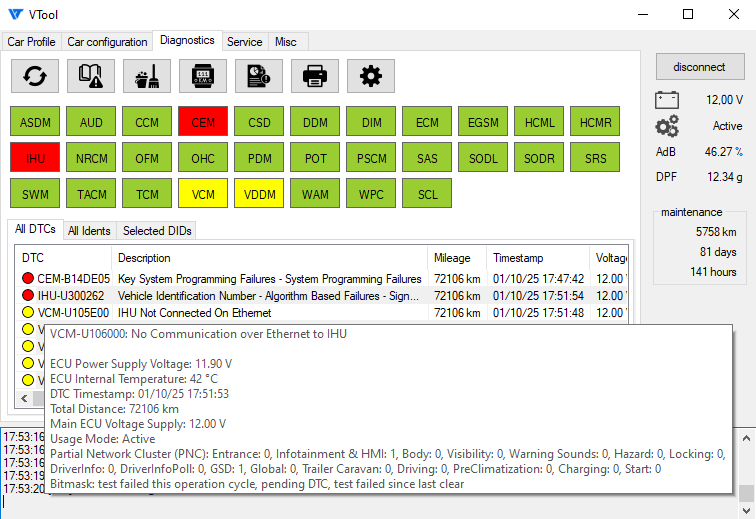Click the broom clear DTCs icon
Image resolution: width=756 pixels, height=519 pixels.
147,76
